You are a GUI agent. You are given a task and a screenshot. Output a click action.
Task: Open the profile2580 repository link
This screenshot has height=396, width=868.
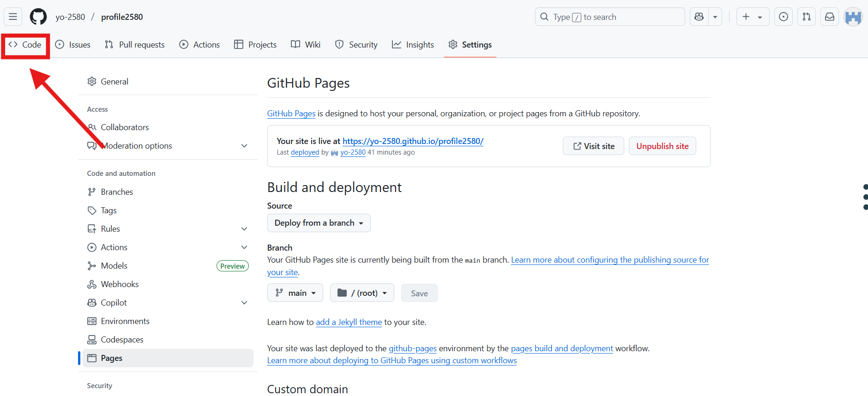click(x=122, y=17)
